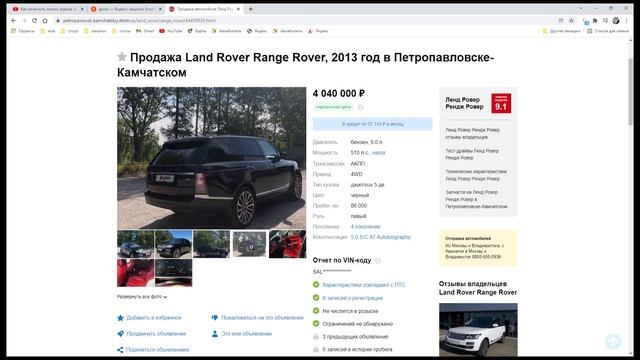The height and width of the screenshot is (360, 640).
Task: Open the Список для чтения reading list
Action: click(608, 31)
